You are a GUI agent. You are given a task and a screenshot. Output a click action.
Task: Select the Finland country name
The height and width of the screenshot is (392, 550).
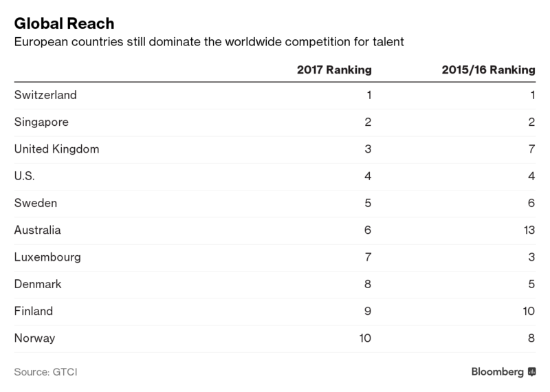point(34,312)
